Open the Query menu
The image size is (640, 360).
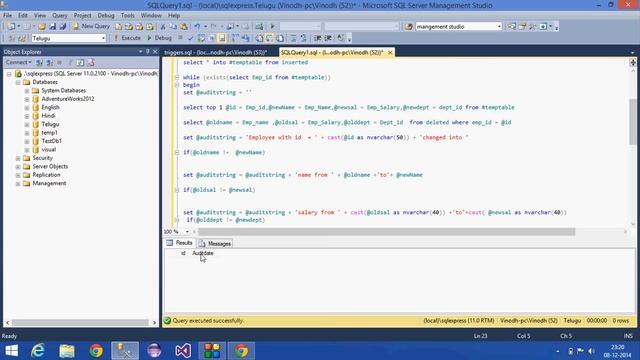60,16
